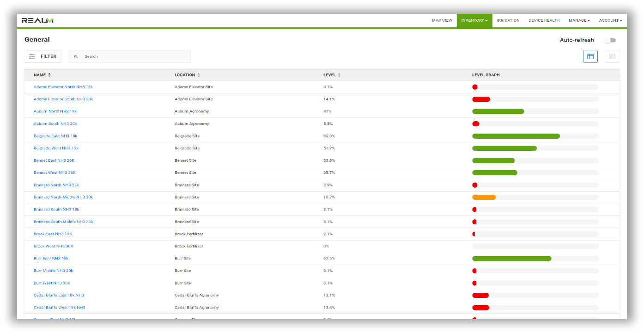The image size is (644, 333).
Task: Open Brainard North NH3 25k
Action: [56, 185]
